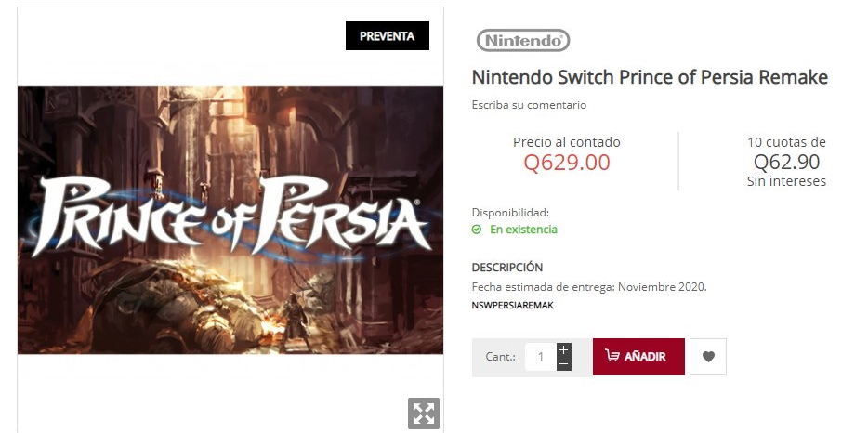The height and width of the screenshot is (433, 868).
Task: Open fullscreen image view with expand arrows icon
Action: tap(423, 413)
